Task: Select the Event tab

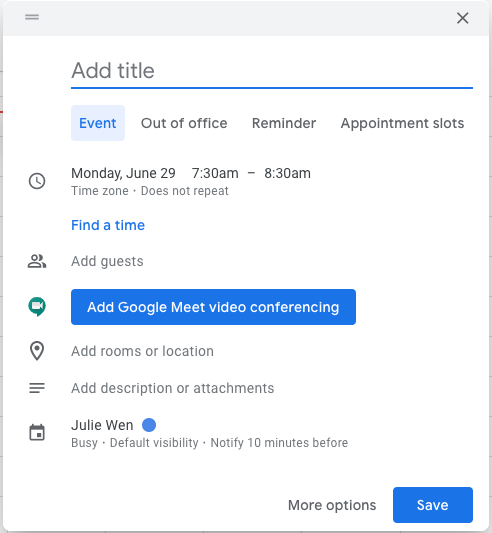Action: [98, 123]
